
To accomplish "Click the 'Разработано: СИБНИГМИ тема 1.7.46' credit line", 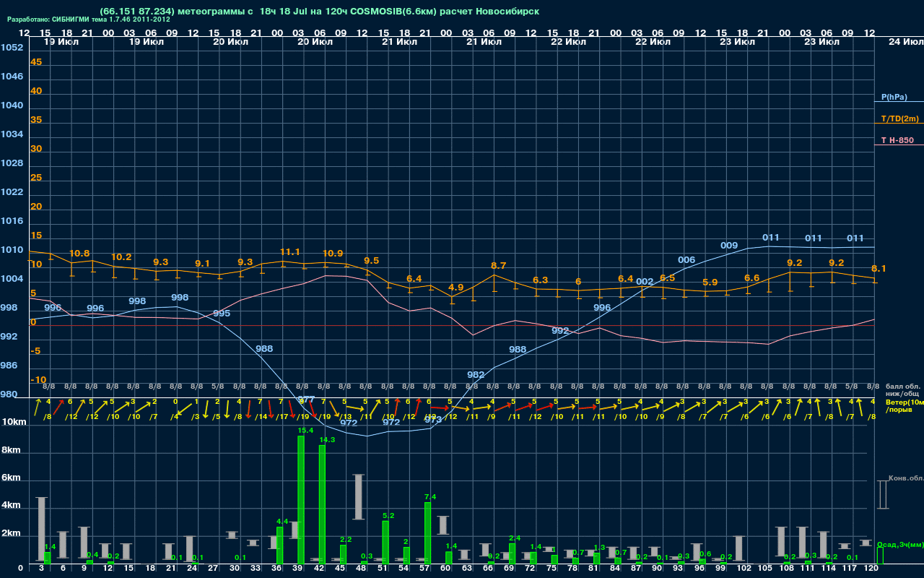I will click(89, 20).
